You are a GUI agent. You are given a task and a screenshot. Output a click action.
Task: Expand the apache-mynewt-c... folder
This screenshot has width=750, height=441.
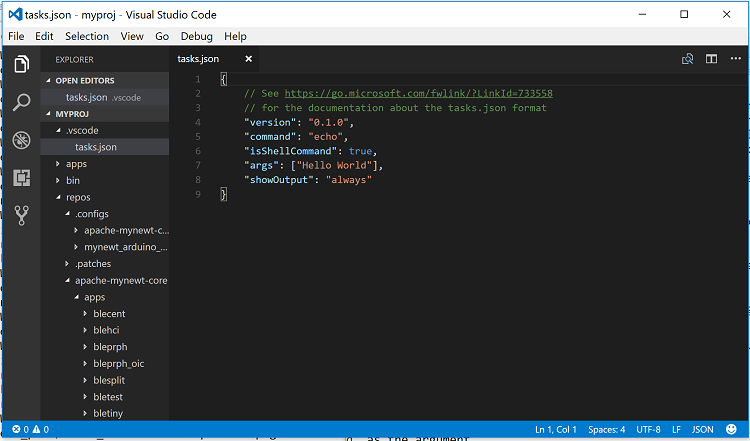(76, 231)
